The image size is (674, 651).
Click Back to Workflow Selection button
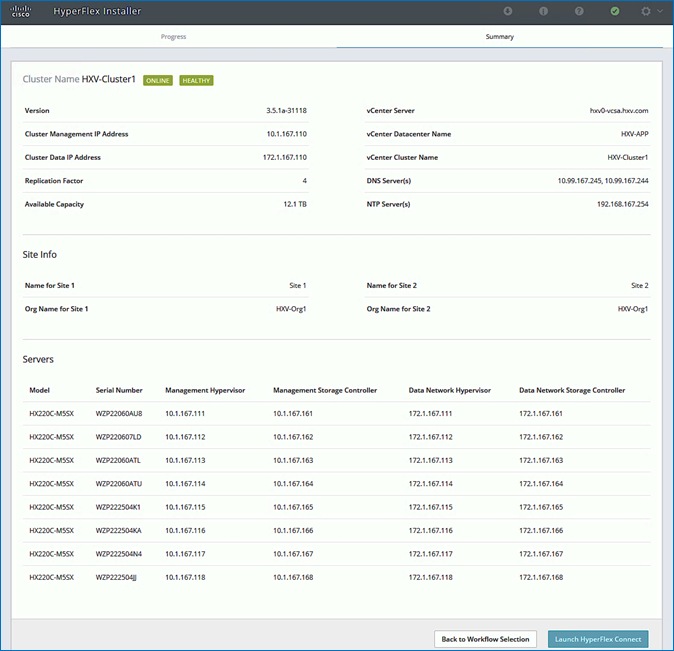coord(485,639)
